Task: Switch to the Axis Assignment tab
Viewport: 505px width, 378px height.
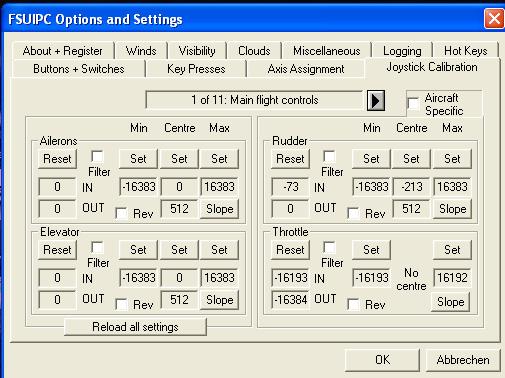Action: coord(306,69)
